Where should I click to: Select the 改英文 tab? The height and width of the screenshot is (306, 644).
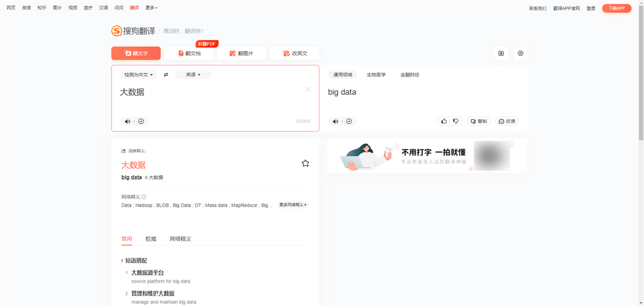(295, 54)
